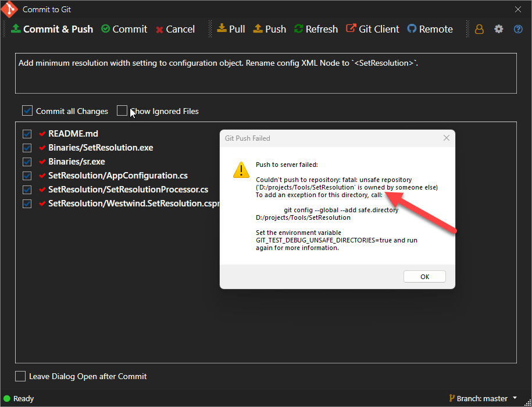Image resolution: width=532 pixels, height=407 pixels.
Task: Uncheck Commit all Changes
Action: click(x=26, y=110)
